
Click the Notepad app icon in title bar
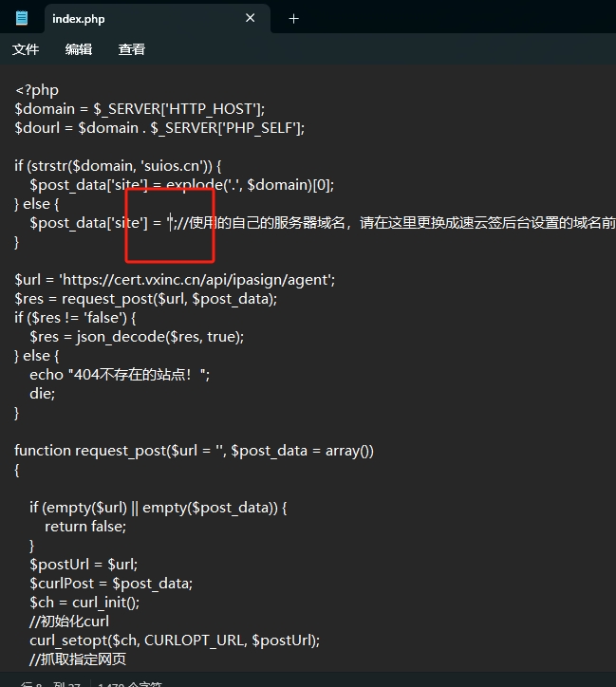click(x=22, y=18)
